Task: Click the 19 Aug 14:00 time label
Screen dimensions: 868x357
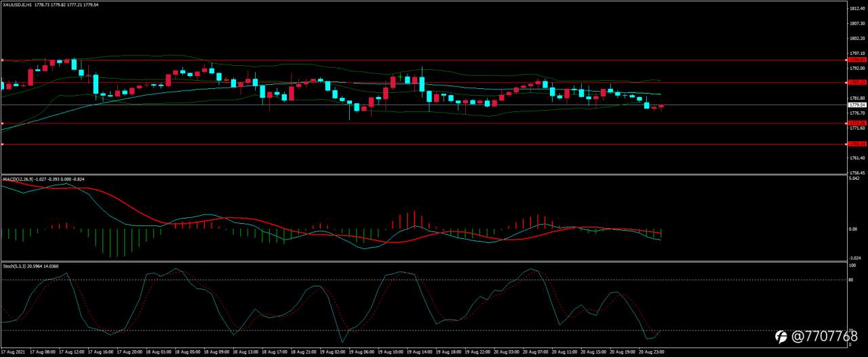Action: coord(419,353)
